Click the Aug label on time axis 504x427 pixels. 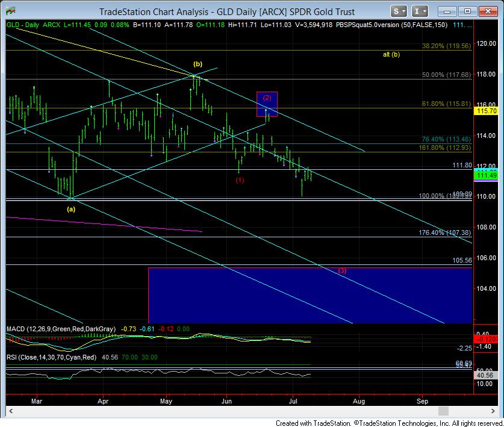tap(359, 401)
